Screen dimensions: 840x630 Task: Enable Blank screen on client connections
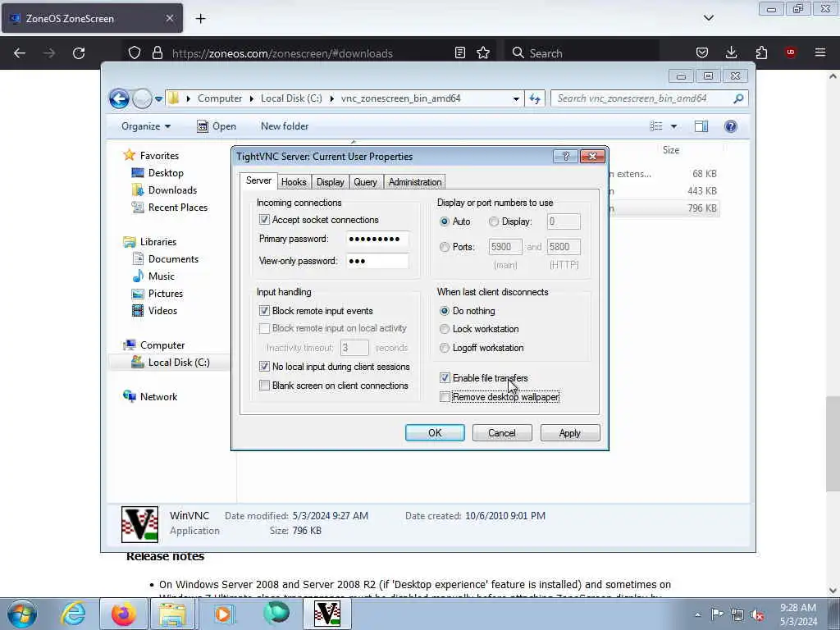pyautogui.click(x=264, y=386)
